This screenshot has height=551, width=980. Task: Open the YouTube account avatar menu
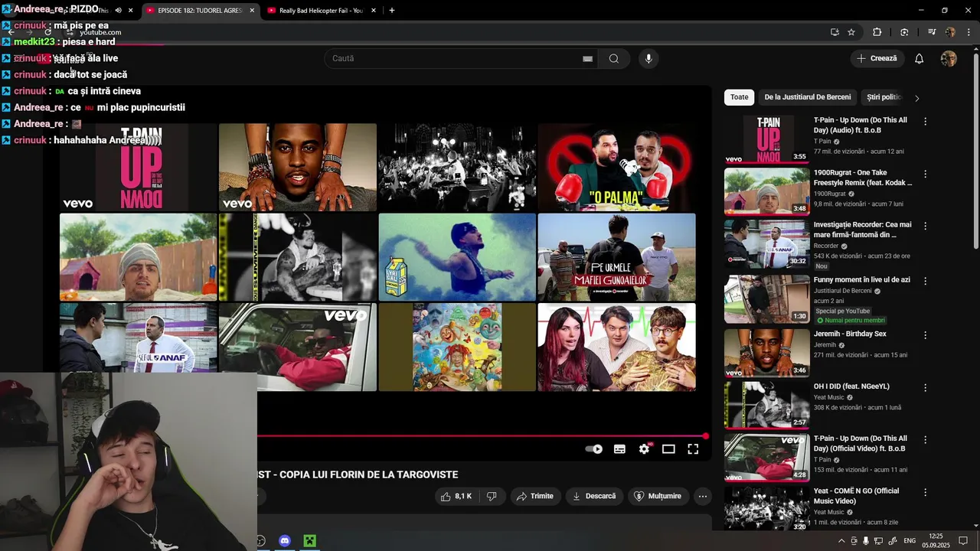pyautogui.click(x=949, y=58)
